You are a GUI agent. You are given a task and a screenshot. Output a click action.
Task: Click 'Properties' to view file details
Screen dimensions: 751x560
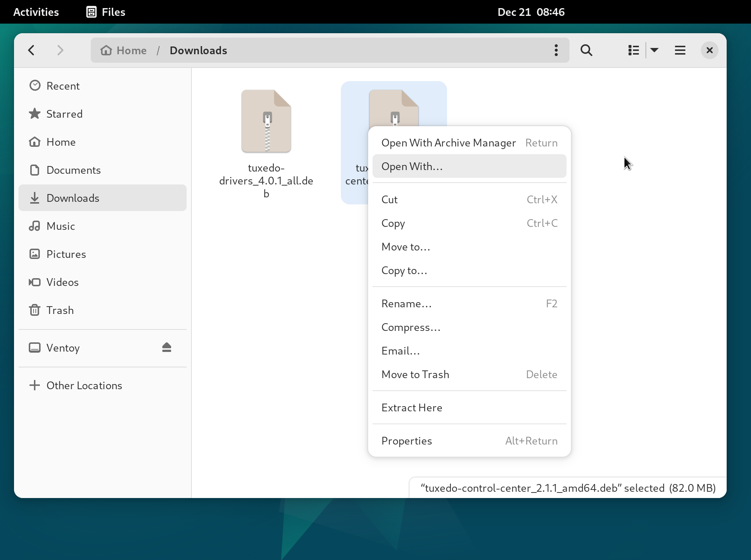point(406,440)
